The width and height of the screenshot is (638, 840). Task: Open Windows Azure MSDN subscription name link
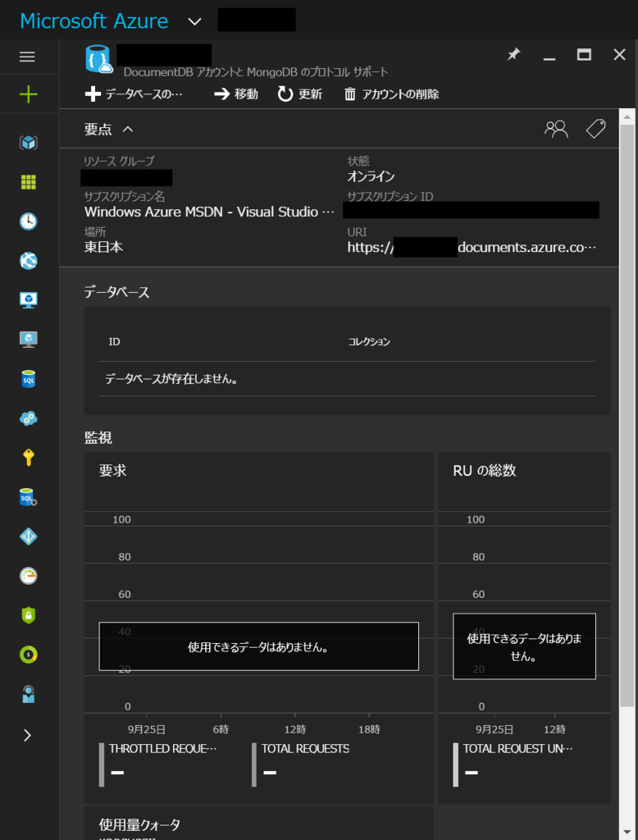click(x=209, y=212)
